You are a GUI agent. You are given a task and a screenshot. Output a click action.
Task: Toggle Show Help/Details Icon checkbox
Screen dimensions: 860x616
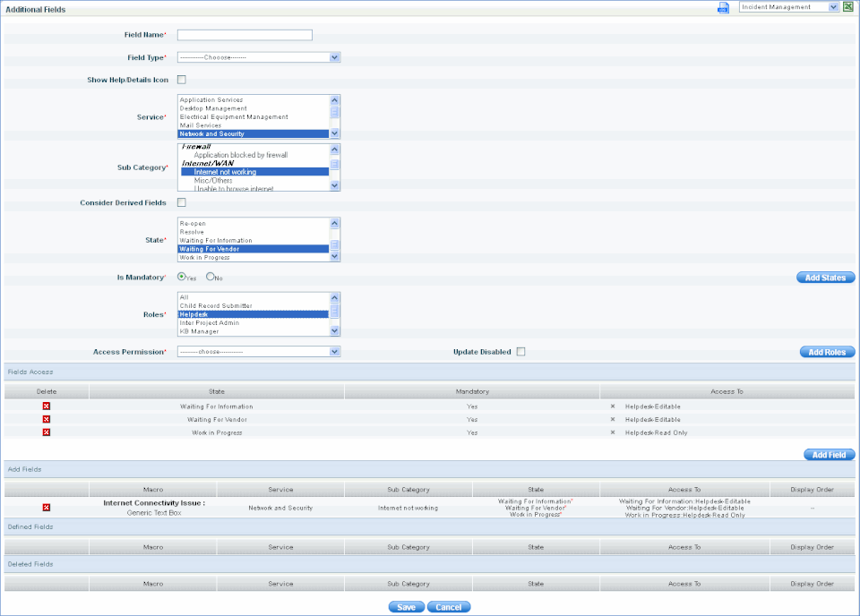(182, 80)
